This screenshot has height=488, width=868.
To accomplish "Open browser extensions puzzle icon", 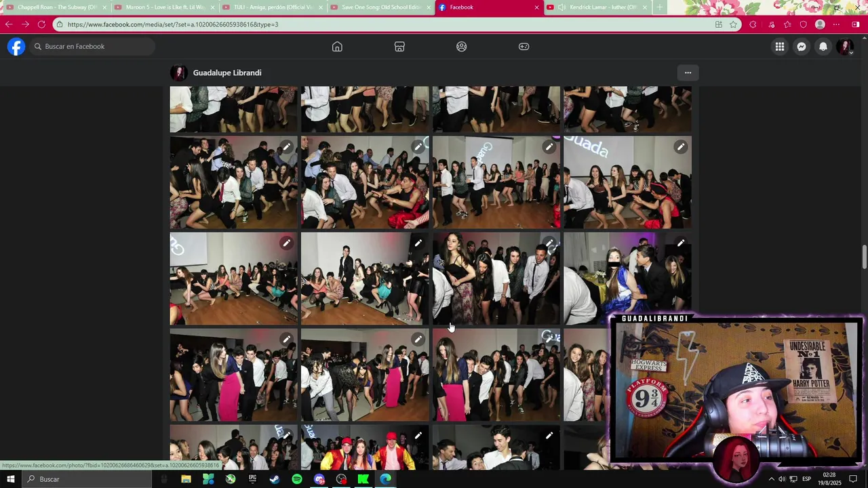I will tap(753, 24).
